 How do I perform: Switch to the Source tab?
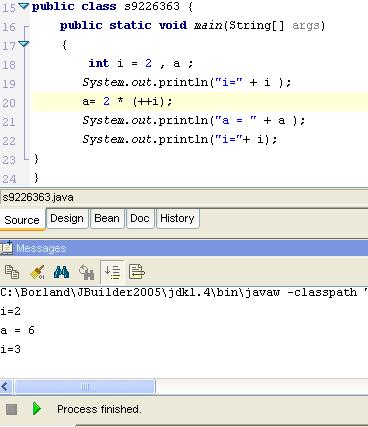[22, 220]
